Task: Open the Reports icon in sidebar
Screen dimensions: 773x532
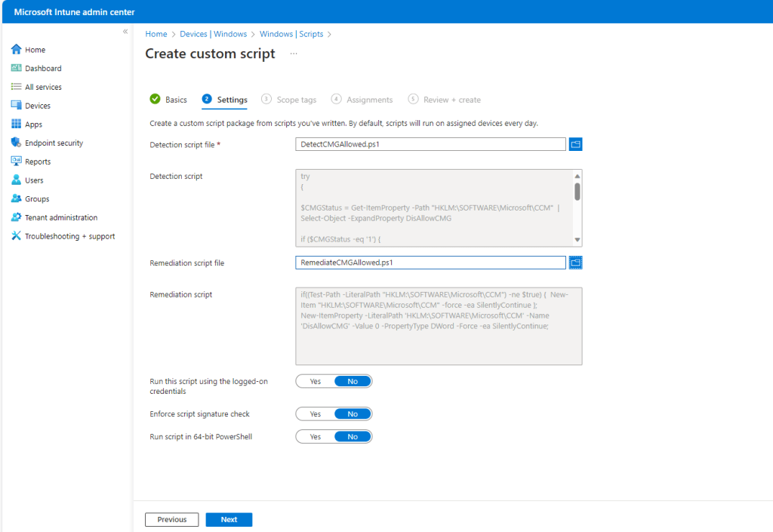Action: tap(16, 161)
